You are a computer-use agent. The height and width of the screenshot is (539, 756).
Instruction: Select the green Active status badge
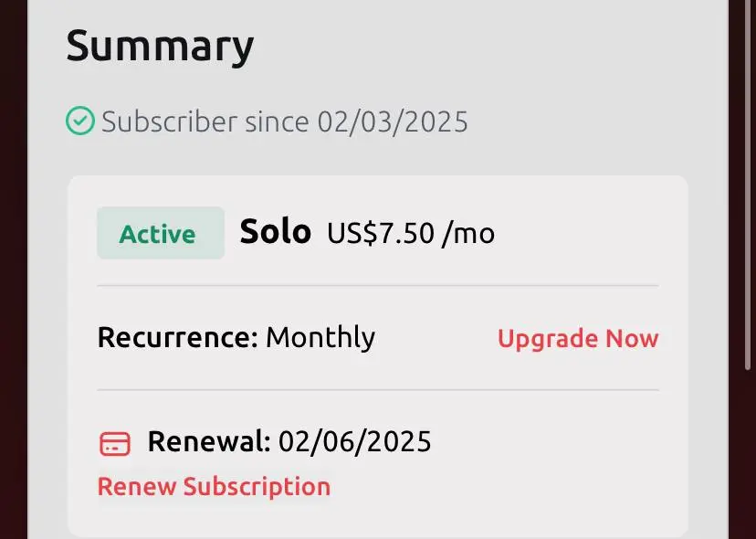[161, 233]
